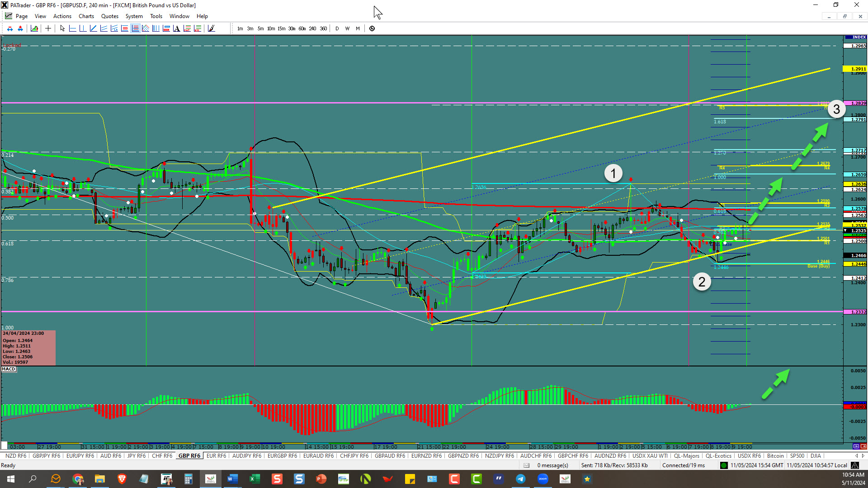Select the Fibonacci time zones tool
Image resolution: width=868 pixels, height=488 pixels.
[x=156, y=28]
